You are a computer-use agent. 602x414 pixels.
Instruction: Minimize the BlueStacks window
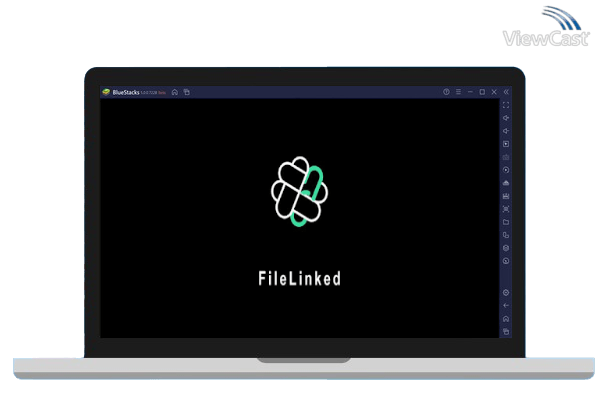(470, 92)
